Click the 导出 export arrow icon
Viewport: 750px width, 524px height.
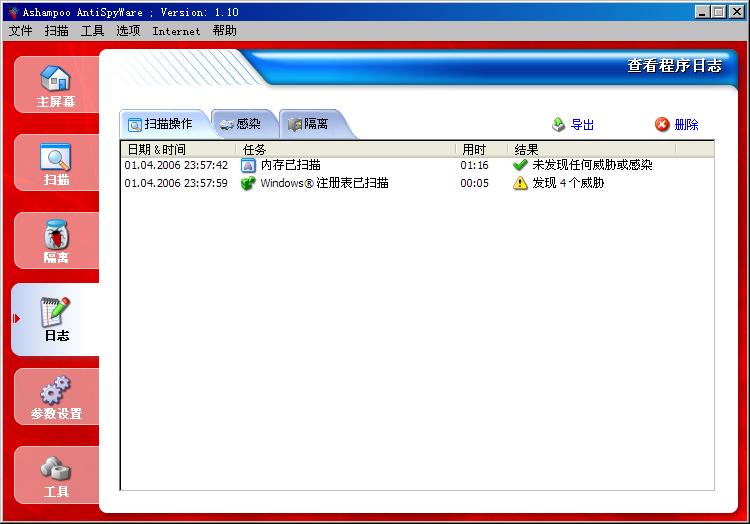pos(558,124)
